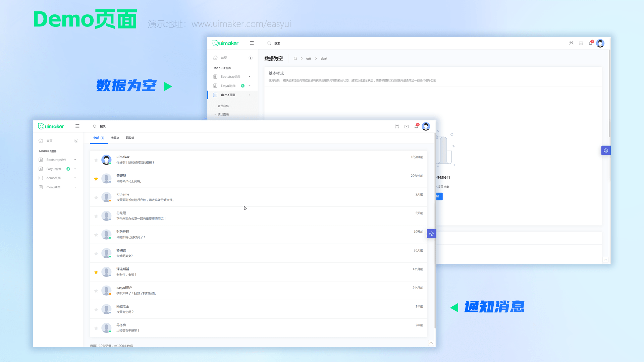Click hamburger menu icon in back window
Image resolution: width=644 pixels, height=362 pixels.
(x=252, y=43)
